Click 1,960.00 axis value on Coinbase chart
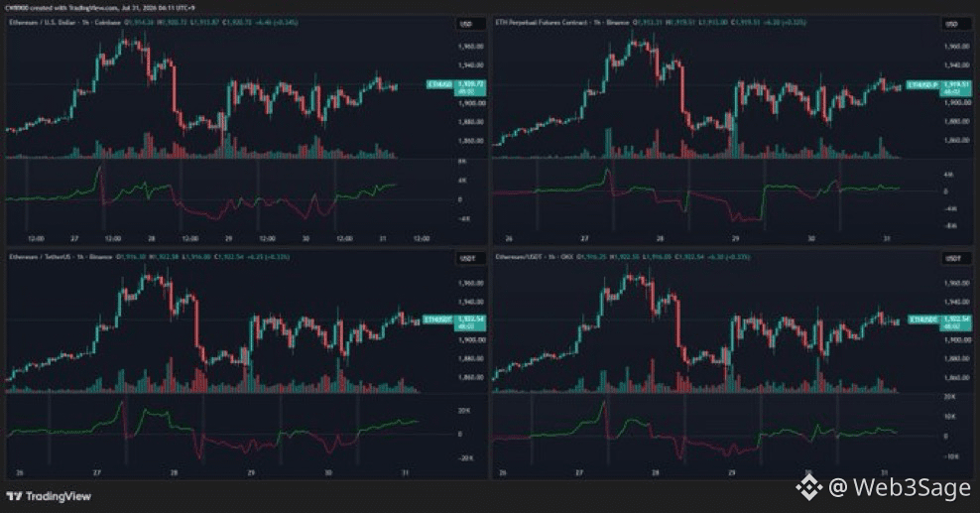Screen dimensions: 980x513 [x=471, y=47]
